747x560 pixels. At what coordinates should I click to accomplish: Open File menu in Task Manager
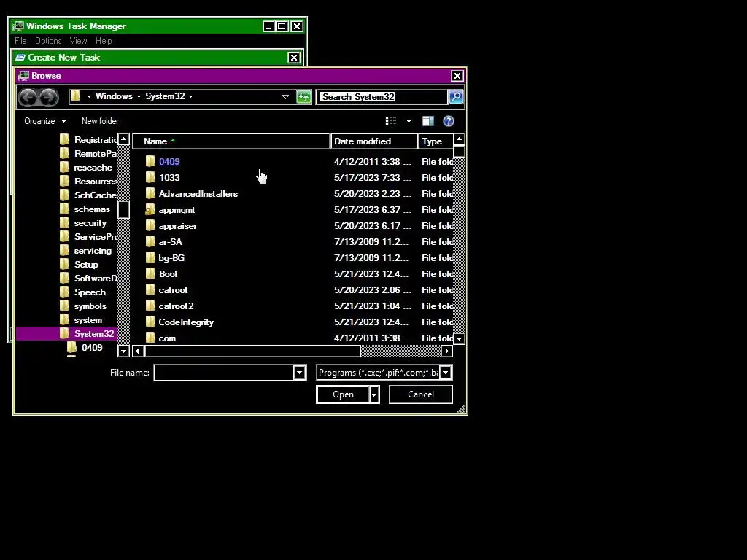pos(20,41)
